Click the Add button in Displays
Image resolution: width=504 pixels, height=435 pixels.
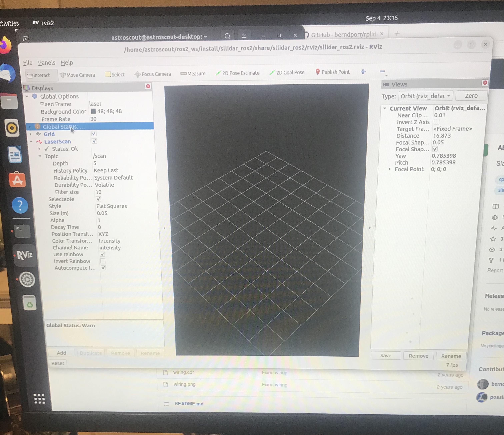coord(61,353)
